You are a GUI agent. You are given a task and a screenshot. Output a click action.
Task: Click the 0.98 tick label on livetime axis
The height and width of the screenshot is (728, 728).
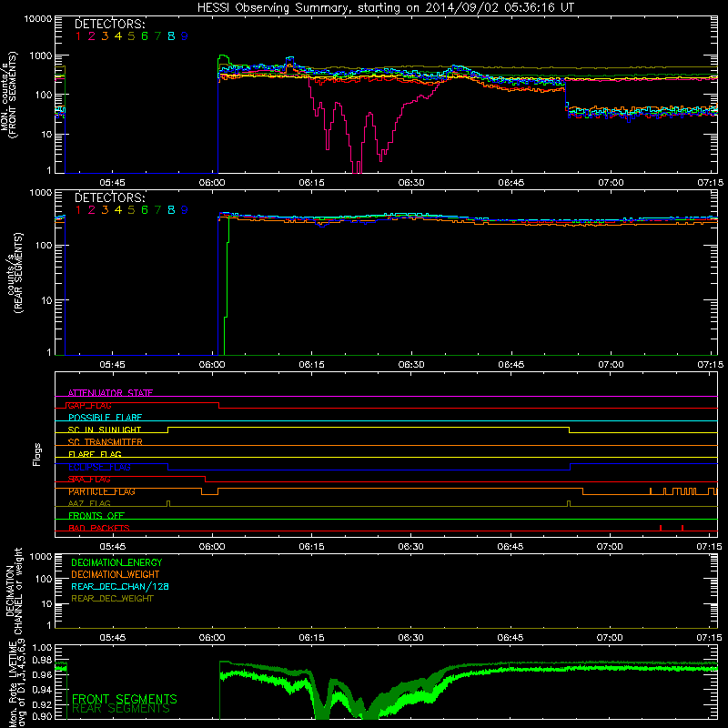coord(42,660)
